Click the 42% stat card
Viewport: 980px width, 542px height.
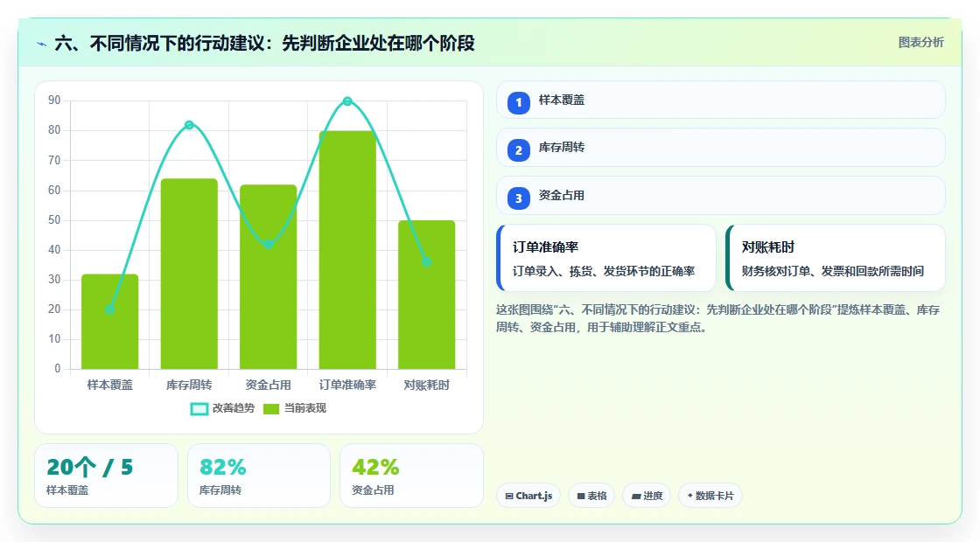[411, 476]
